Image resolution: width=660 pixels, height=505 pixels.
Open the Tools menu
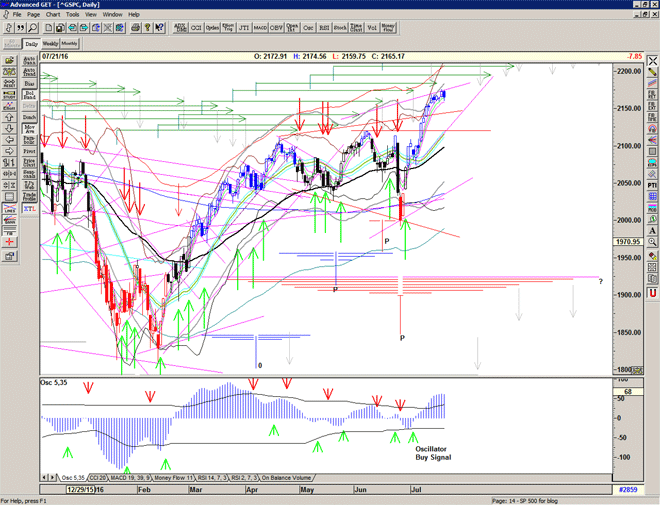(x=73, y=15)
